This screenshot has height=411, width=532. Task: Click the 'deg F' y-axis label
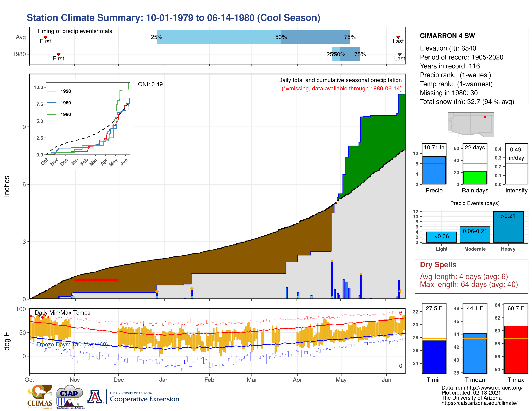click(7, 341)
